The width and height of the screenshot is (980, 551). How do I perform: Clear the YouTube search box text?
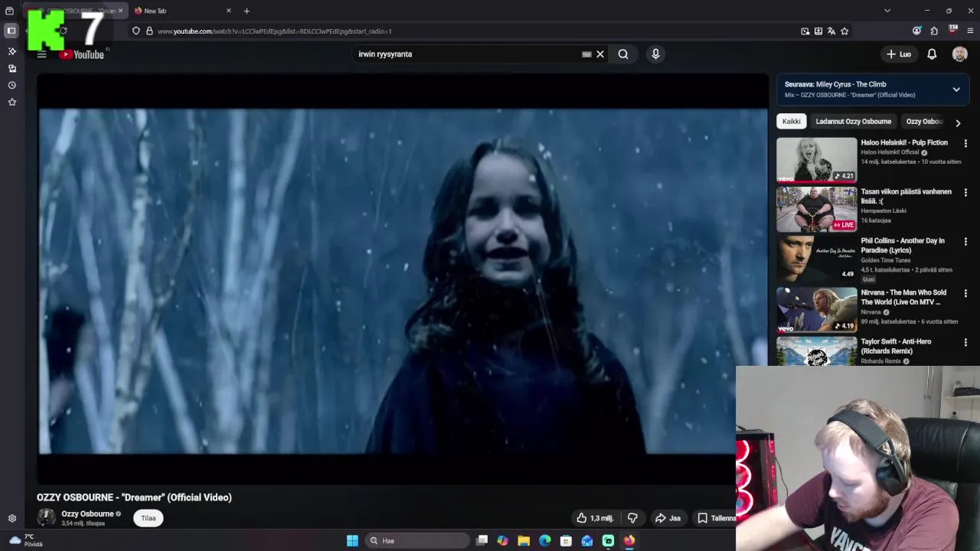pyautogui.click(x=600, y=54)
